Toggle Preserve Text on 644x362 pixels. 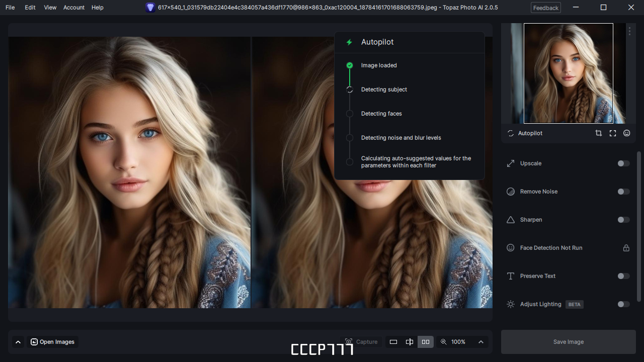[623, 276]
